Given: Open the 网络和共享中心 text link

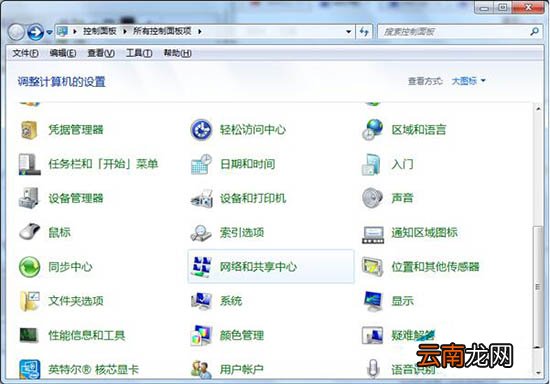Looking at the screenshot, I should coord(258,267).
